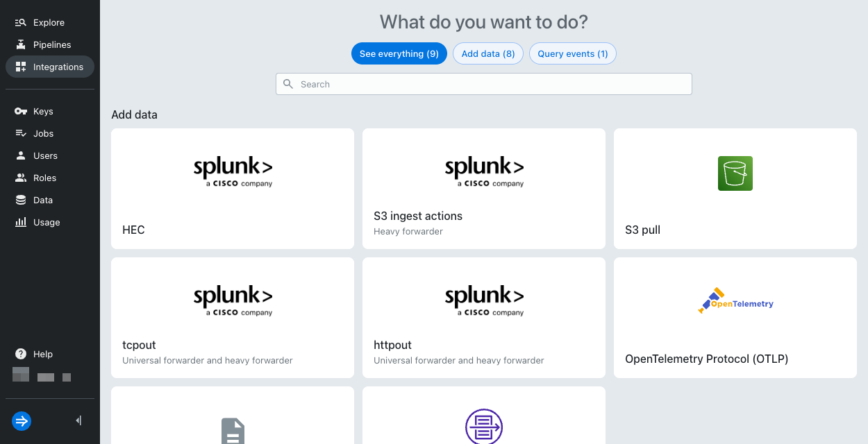Click the purple circular stream icon
This screenshot has width=868, height=444.
[484, 426]
